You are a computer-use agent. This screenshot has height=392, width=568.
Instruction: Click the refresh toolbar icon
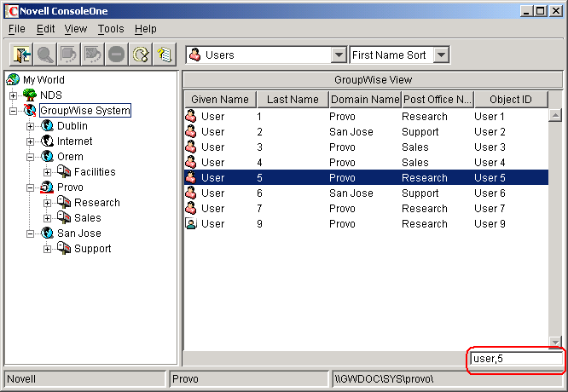click(x=141, y=55)
